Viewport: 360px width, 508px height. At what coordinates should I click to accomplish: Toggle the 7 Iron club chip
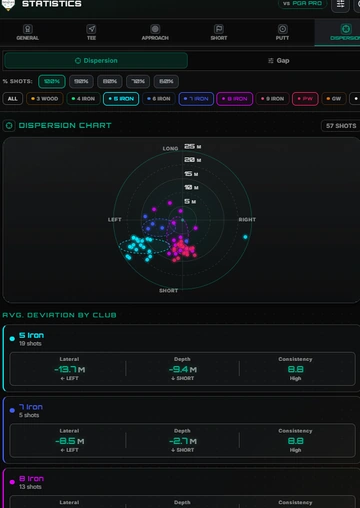(196, 99)
